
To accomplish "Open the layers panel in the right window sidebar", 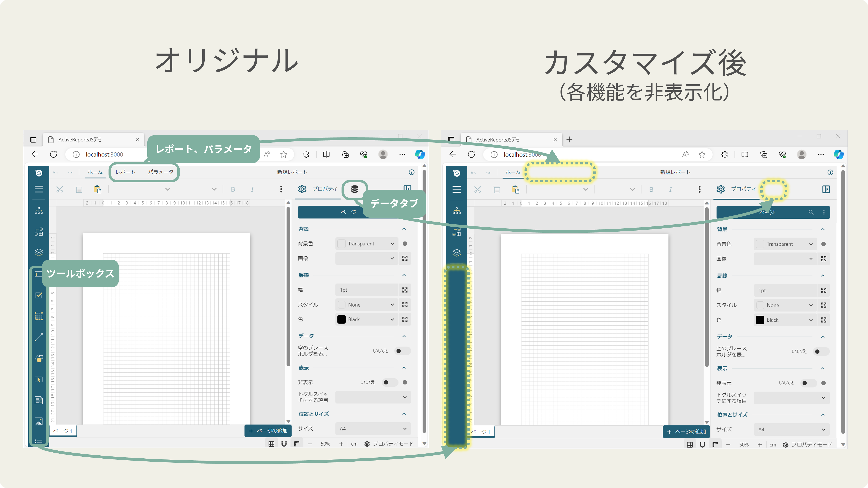I will click(457, 253).
